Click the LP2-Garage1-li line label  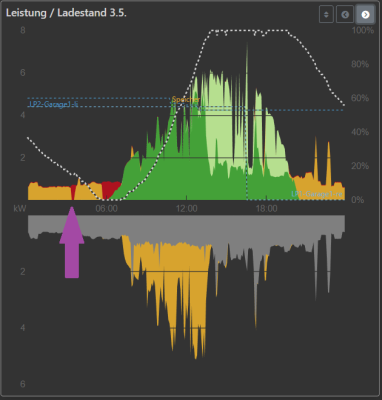[x=54, y=104]
